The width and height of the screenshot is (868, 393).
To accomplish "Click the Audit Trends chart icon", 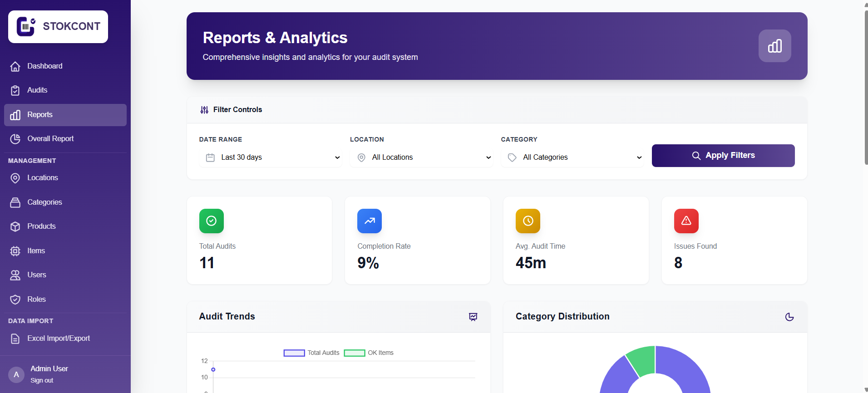I will [473, 317].
